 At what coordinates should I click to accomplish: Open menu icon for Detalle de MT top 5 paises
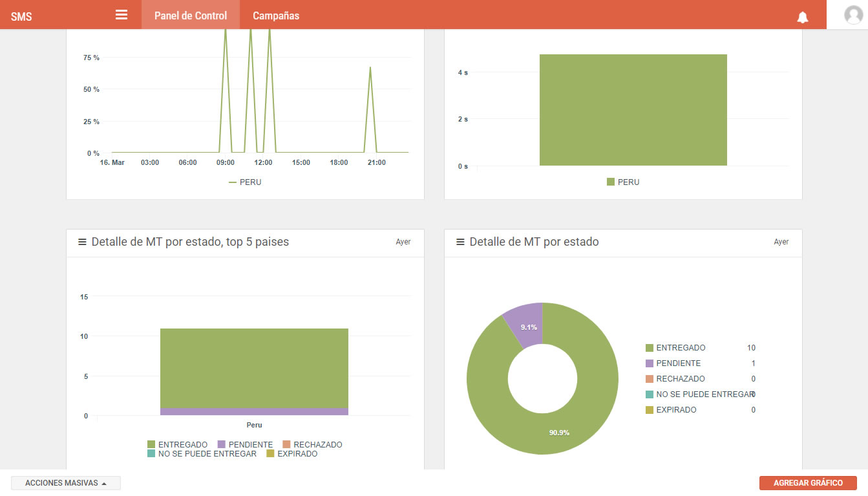click(x=82, y=242)
